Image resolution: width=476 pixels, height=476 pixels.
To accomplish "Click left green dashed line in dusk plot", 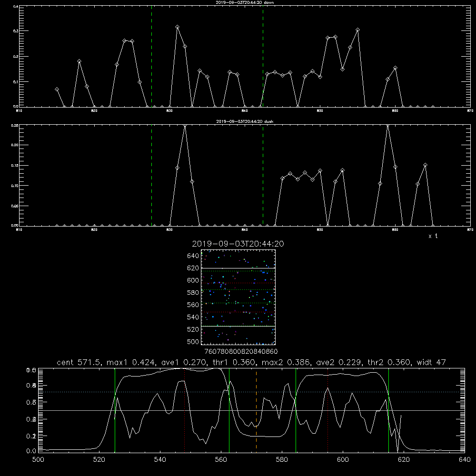I will tap(151, 176).
